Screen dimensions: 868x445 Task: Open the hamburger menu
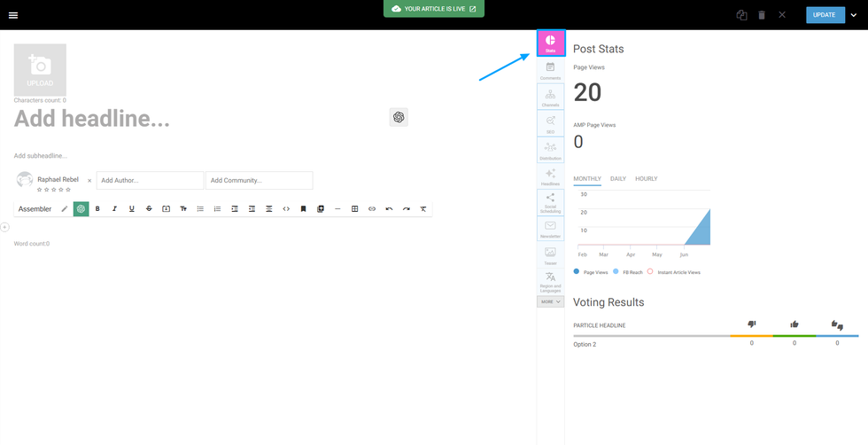13,15
